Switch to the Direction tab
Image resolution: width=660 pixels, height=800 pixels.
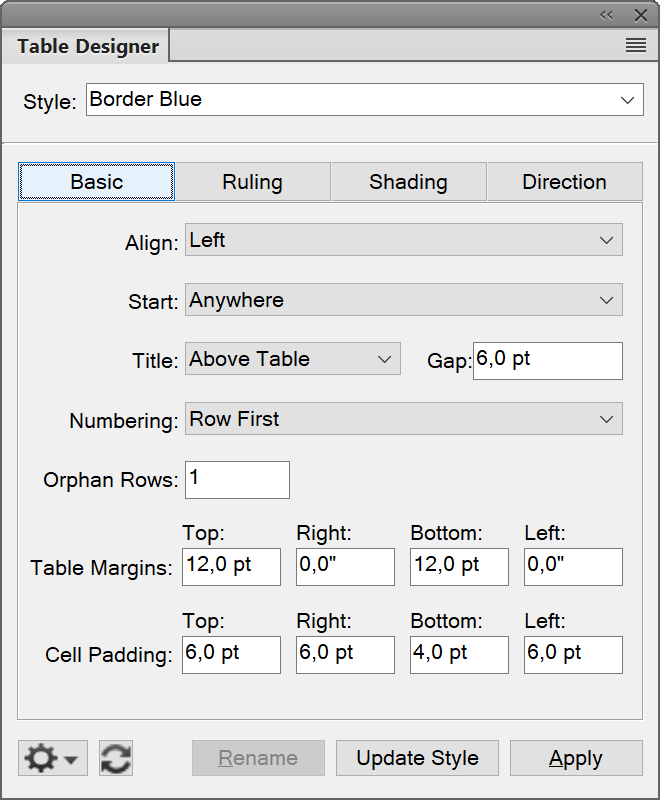[x=564, y=182]
